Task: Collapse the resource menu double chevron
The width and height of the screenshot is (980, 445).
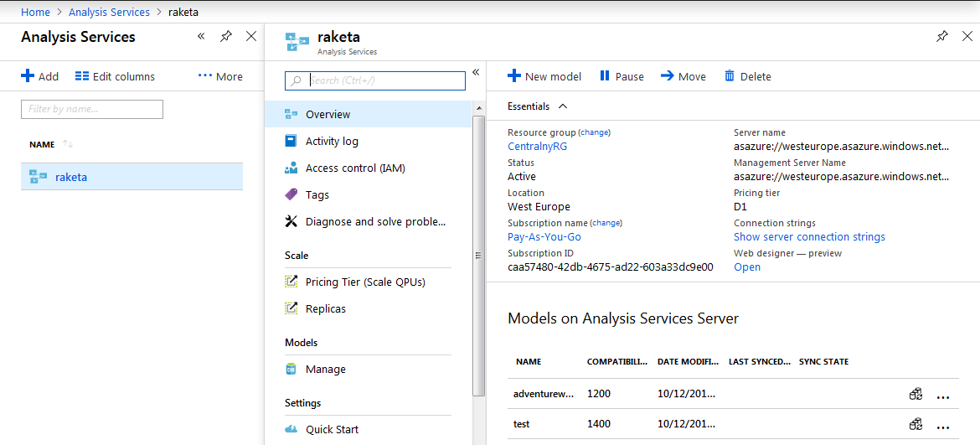Action: point(476,73)
